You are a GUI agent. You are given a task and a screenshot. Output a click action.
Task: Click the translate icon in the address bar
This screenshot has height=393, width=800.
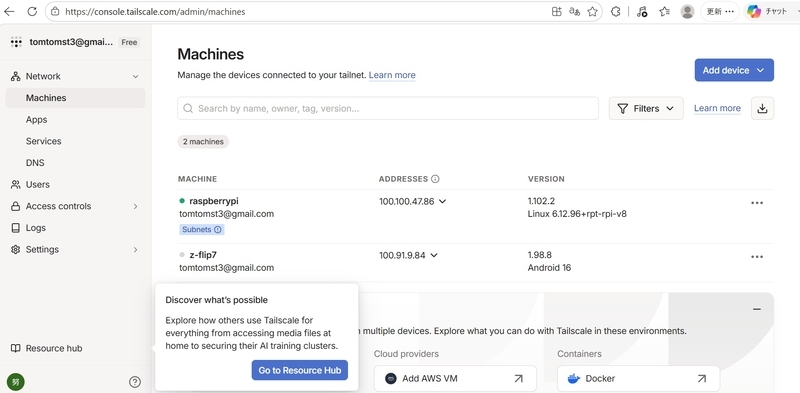coord(574,11)
